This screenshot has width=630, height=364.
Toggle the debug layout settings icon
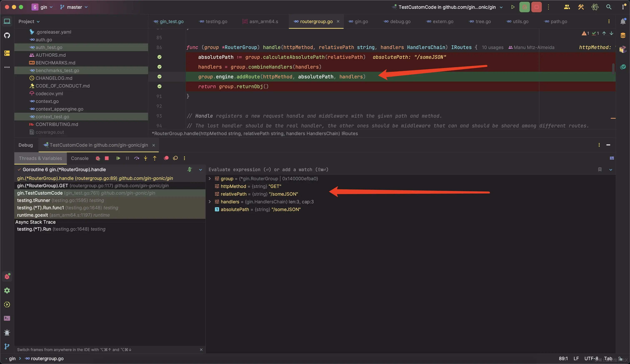click(x=612, y=158)
